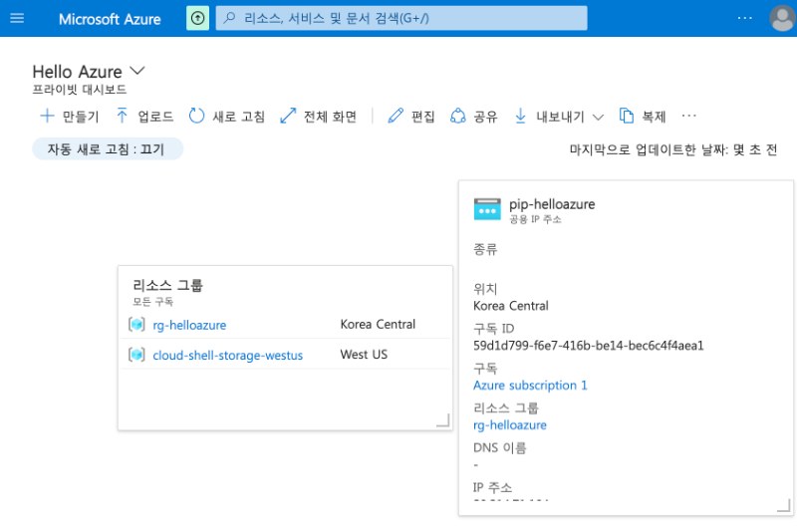Click the 리소스 그룹 tile title
This screenshot has width=797, height=532.
click(x=167, y=285)
